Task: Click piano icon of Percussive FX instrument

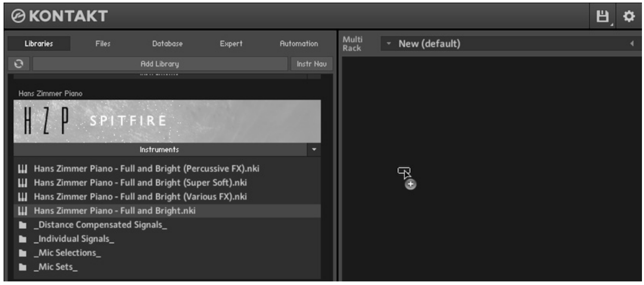Action: click(22, 169)
